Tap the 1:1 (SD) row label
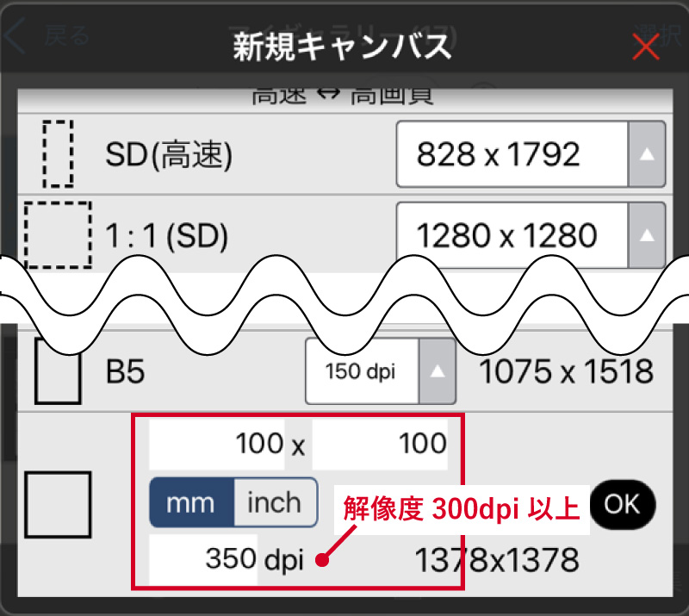This screenshot has width=689, height=616. click(x=167, y=236)
